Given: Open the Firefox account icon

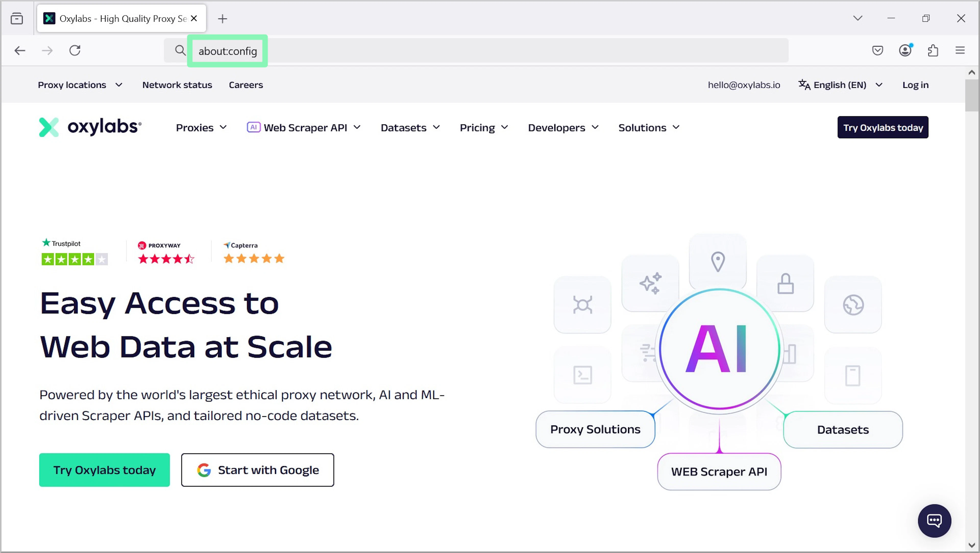Looking at the screenshot, I should tap(905, 50).
